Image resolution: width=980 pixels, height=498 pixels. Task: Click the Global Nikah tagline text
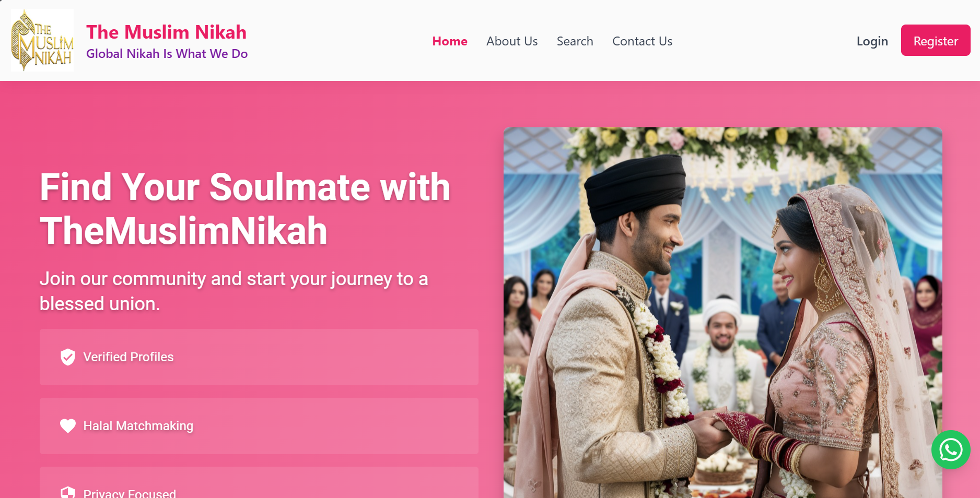[167, 54]
